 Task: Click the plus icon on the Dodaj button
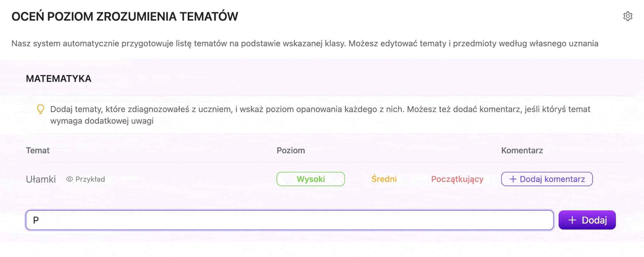tap(572, 220)
